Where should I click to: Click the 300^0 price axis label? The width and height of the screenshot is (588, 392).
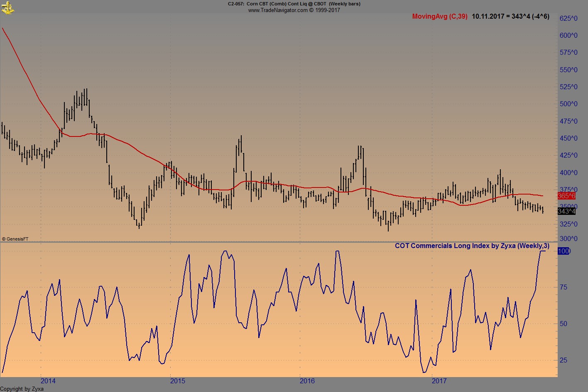click(x=568, y=239)
